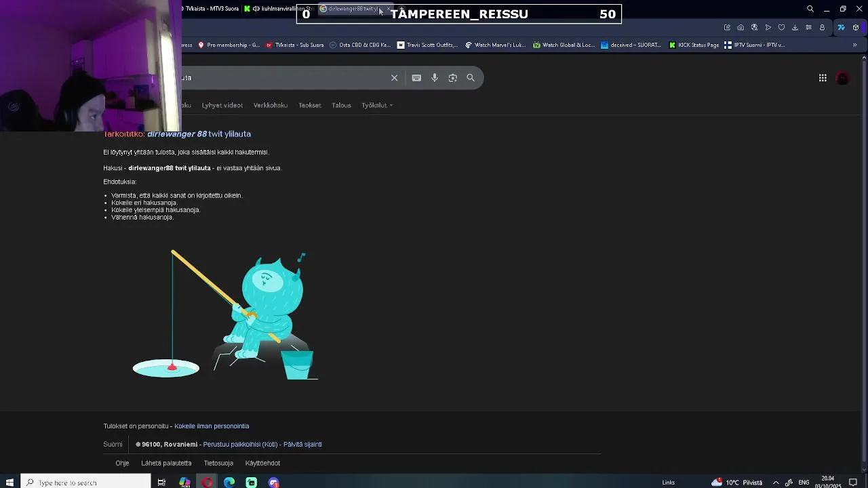Show more bookmarks with the chevron

pyautogui.click(x=854, y=45)
